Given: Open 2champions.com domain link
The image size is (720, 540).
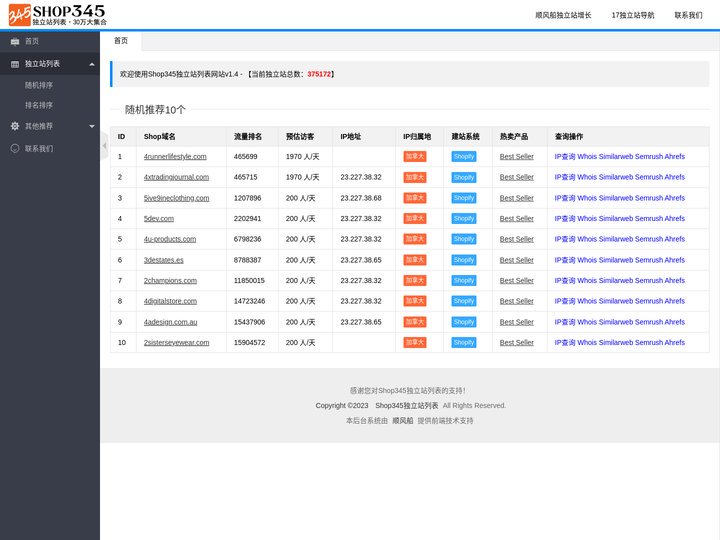Looking at the screenshot, I should (170, 281).
